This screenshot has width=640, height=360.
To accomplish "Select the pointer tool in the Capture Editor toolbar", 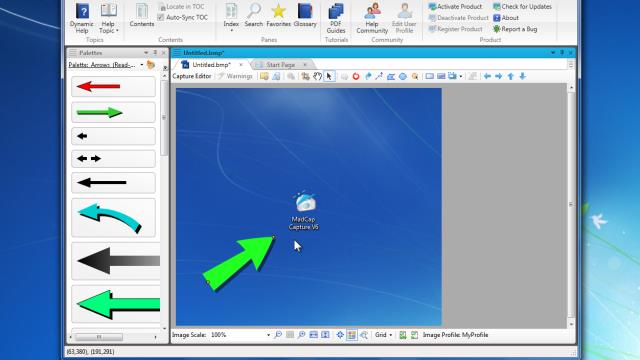I will click(329, 76).
